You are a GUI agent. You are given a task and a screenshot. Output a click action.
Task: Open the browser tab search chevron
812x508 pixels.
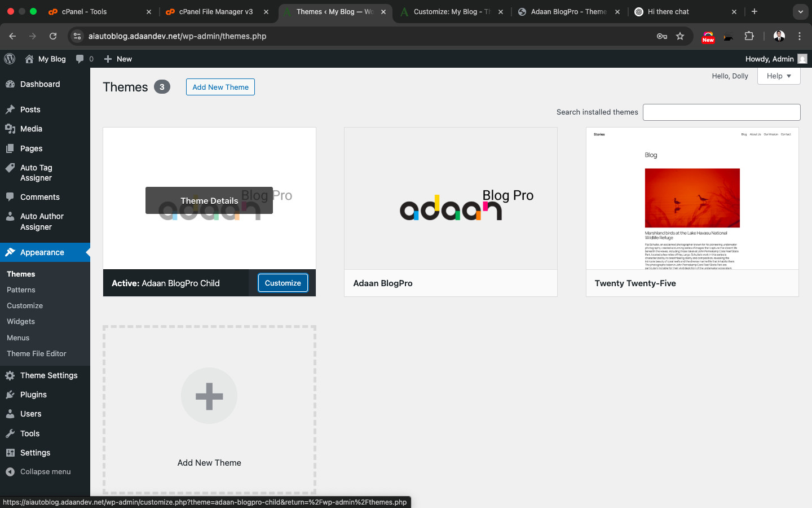pyautogui.click(x=800, y=11)
